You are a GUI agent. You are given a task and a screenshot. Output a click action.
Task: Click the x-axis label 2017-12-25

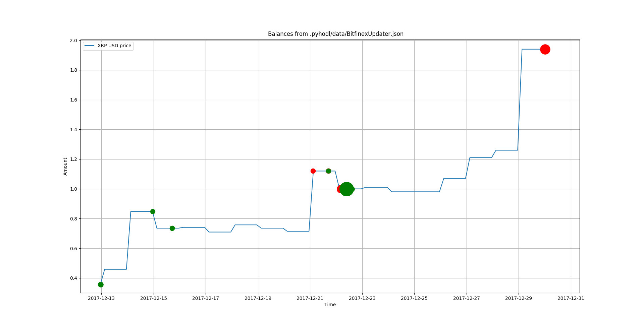click(414, 298)
